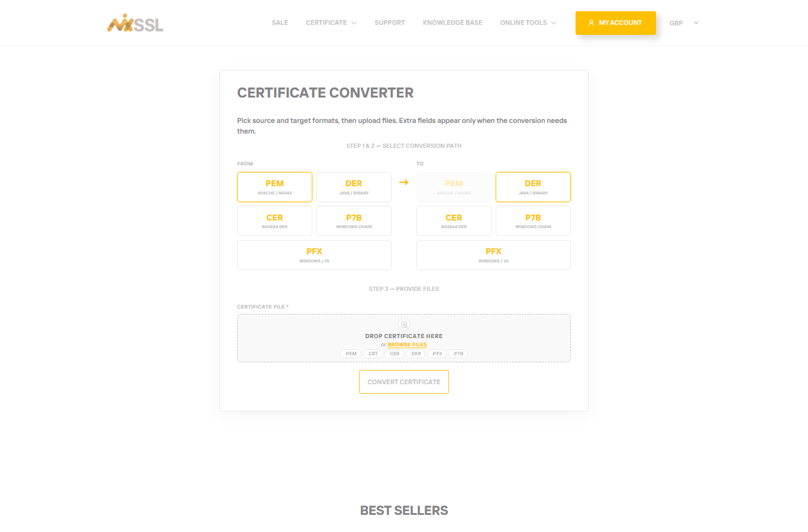The height and width of the screenshot is (532, 808).
Task: Click the .PFX file type chip
Action: point(437,353)
